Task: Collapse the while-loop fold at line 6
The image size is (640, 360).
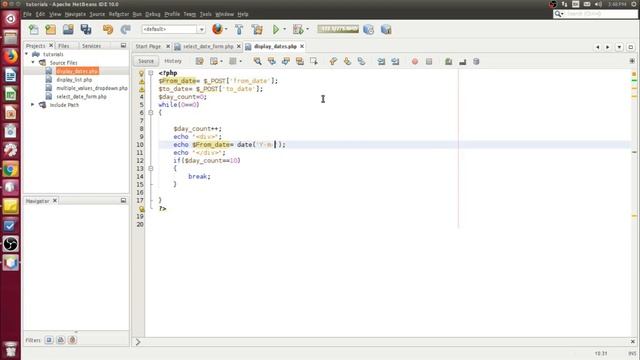Action: [x=151, y=113]
